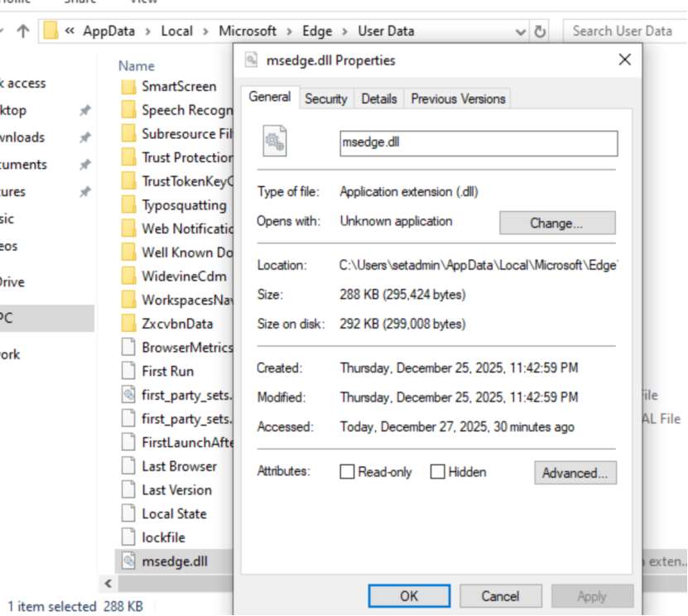This screenshot has width=688, height=616.
Task: Enable the Read-only attribute checkbox
Action: click(348, 472)
